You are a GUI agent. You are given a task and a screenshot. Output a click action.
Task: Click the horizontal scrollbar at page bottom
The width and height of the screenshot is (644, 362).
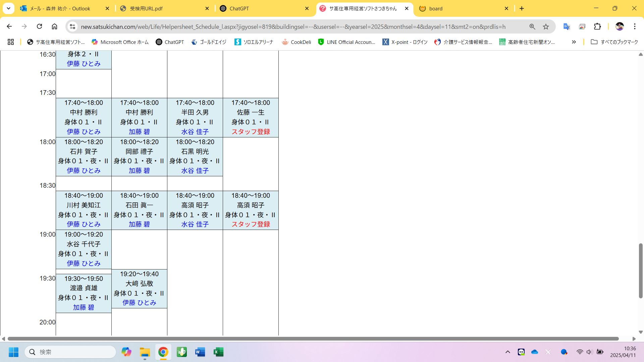(x=313, y=339)
